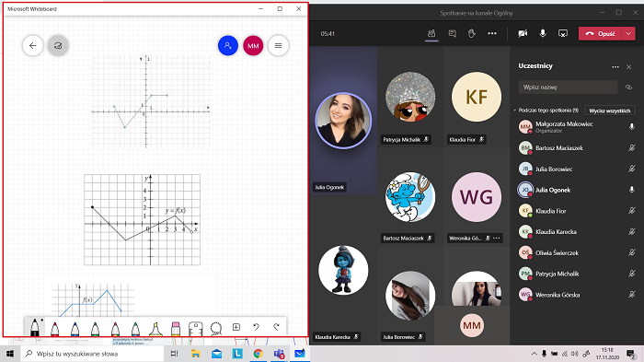
Task: Stop sharing the screen in Teams
Action: click(x=563, y=34)
